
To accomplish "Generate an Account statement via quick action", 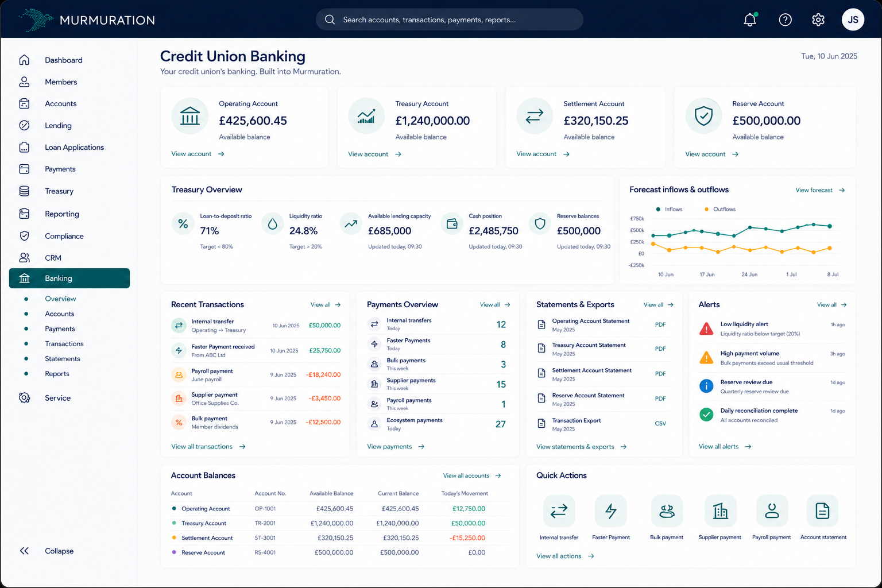I will pos(823,510).
